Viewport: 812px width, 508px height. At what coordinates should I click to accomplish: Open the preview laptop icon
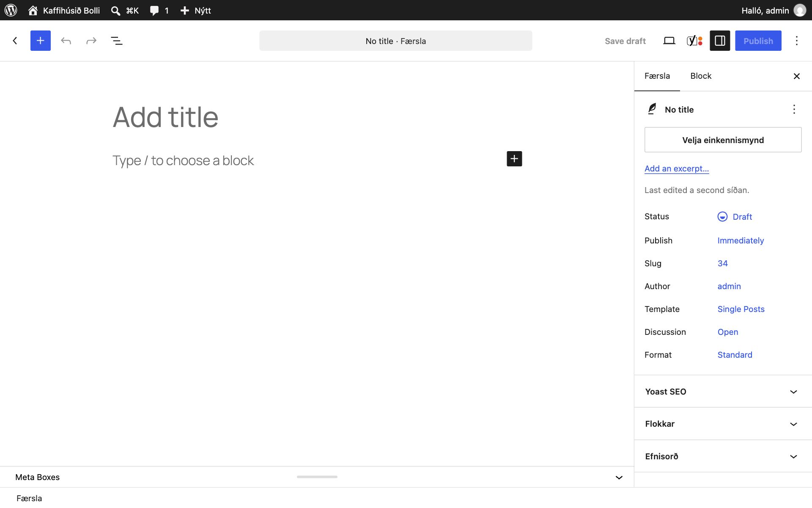click(x=669, y=41)
